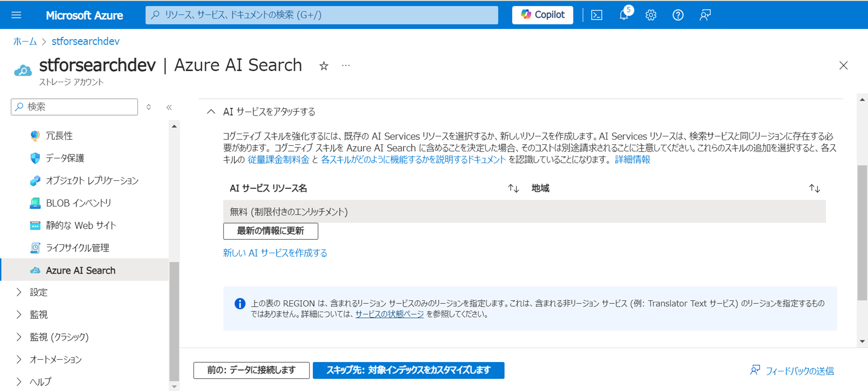Open the hamburger portal menu
The height and width of the screenshot is (391, 868).
[x=16, y=15]
